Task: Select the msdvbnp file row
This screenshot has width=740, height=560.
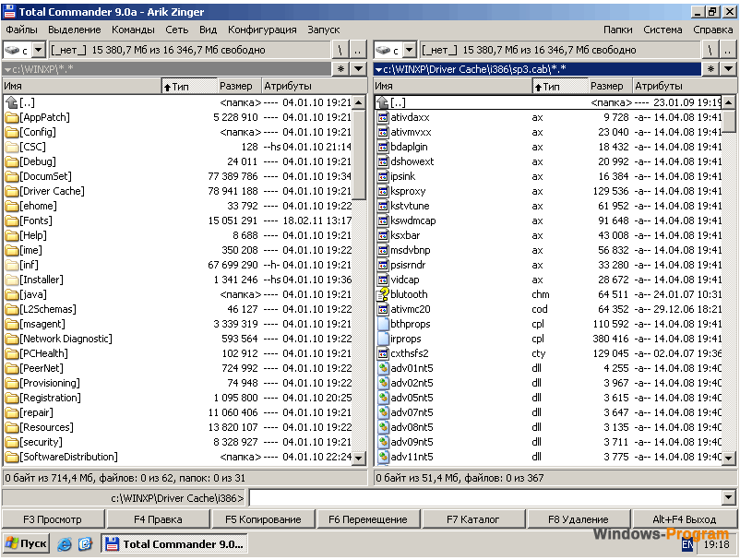Action: (550, 250)
